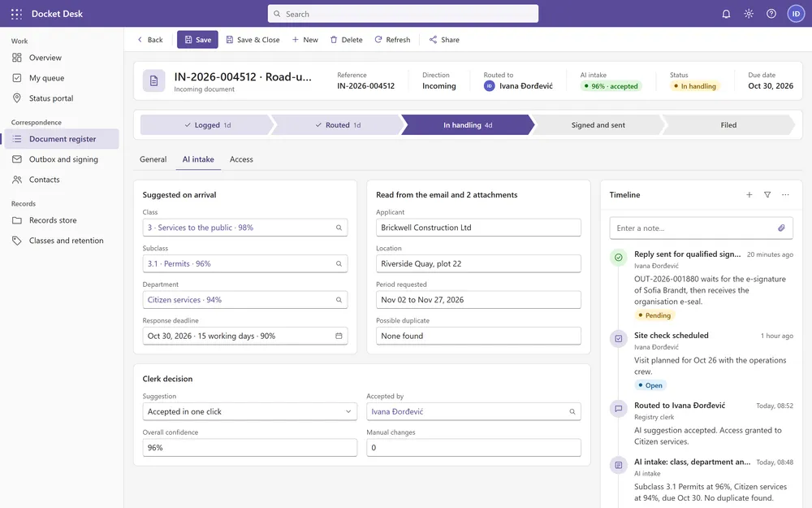Click Ivana Đorđević avatar in Routed to
The height and width of the screenshot is (508, 812).
click(490, 86)
